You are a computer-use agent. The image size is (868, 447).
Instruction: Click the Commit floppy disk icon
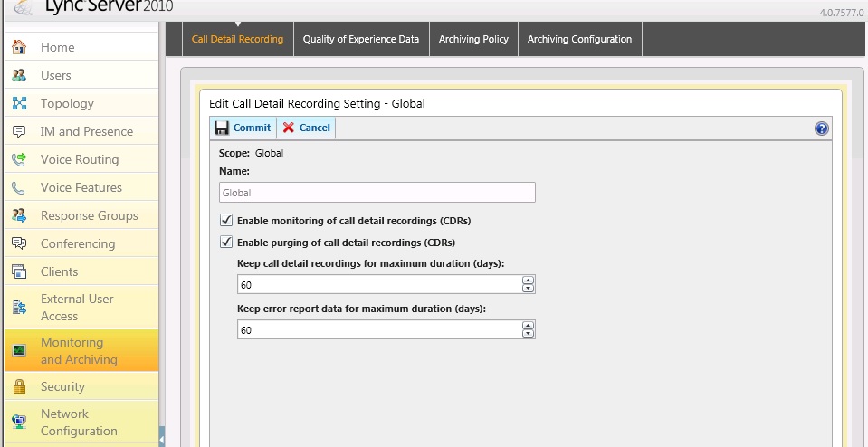coord(222,128)
